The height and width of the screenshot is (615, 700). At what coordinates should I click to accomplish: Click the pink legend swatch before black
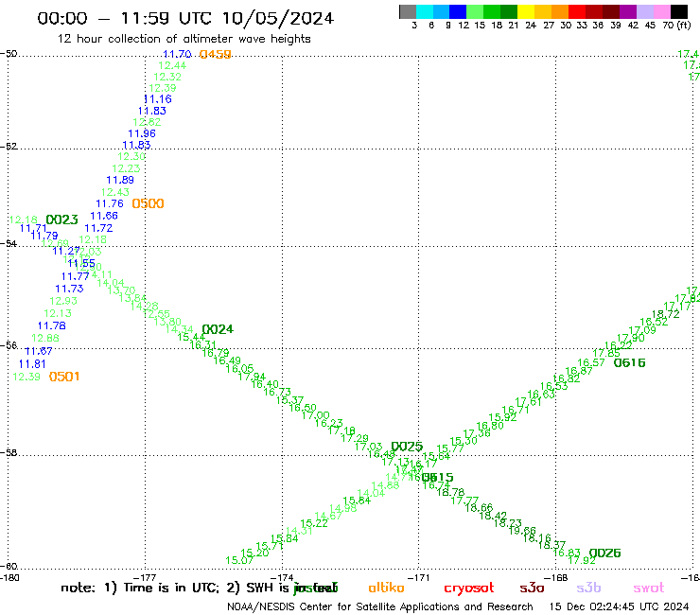click(x=662, y=11)
